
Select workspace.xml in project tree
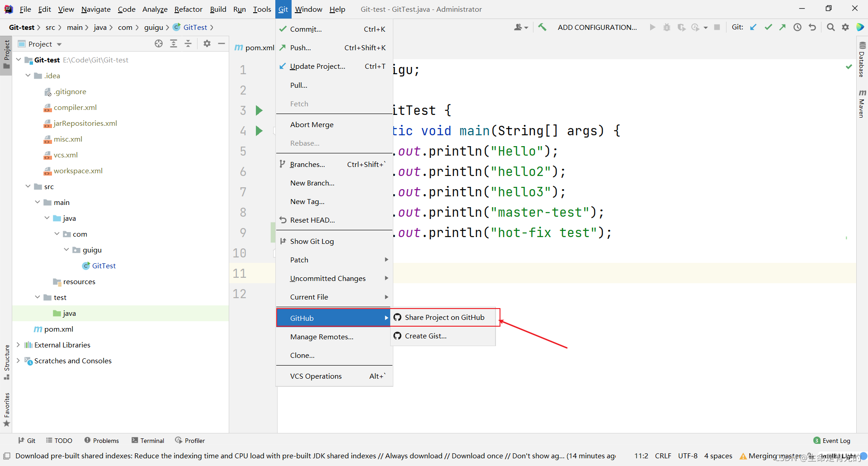(73, 171)
